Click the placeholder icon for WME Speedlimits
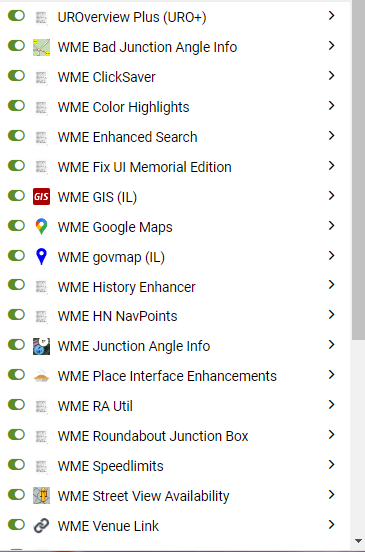The image size is (365, 552). point(41,466)
